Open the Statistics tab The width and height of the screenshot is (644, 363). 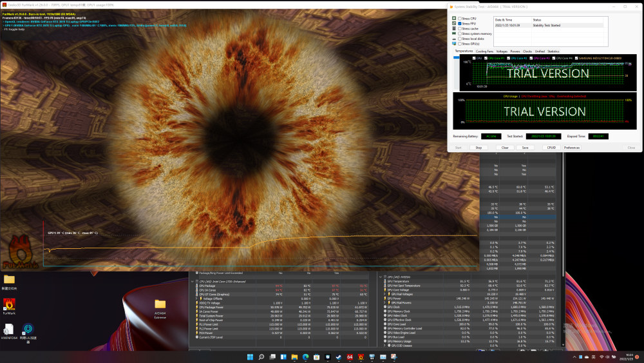point(553,51)
